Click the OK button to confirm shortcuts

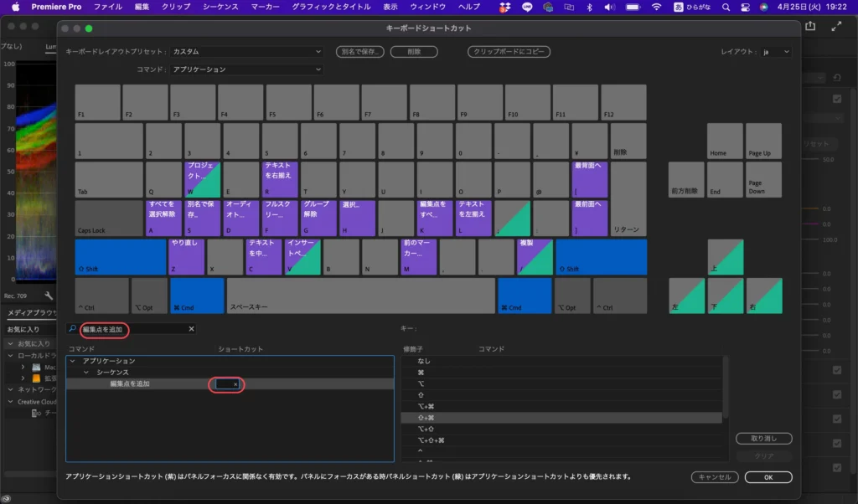tap(768, 477)
